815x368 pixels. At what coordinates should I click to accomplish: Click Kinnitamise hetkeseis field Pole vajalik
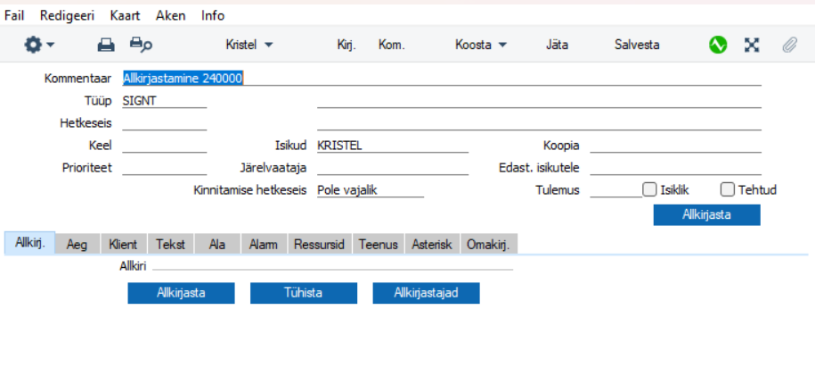tap(370, 190)
